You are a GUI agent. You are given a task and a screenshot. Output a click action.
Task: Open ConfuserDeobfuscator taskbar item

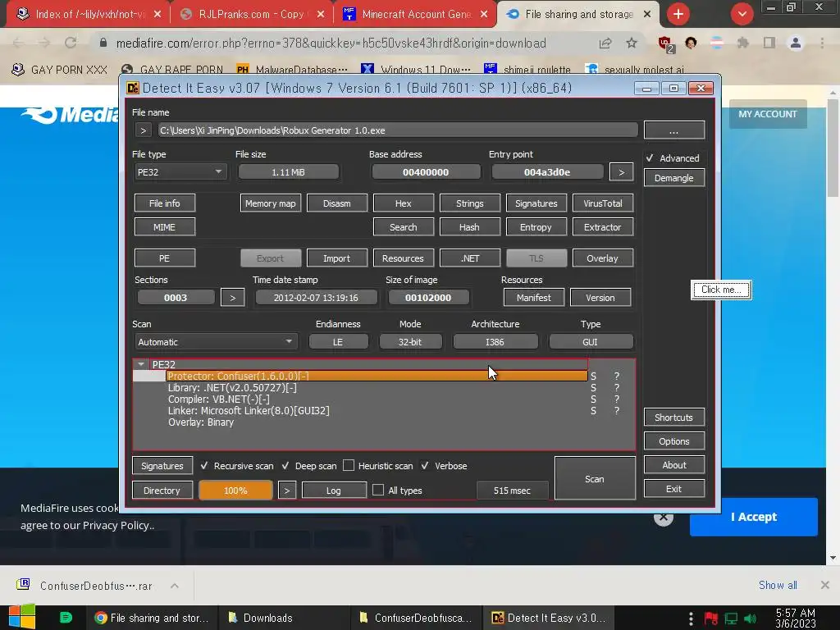tap(416, 618)
